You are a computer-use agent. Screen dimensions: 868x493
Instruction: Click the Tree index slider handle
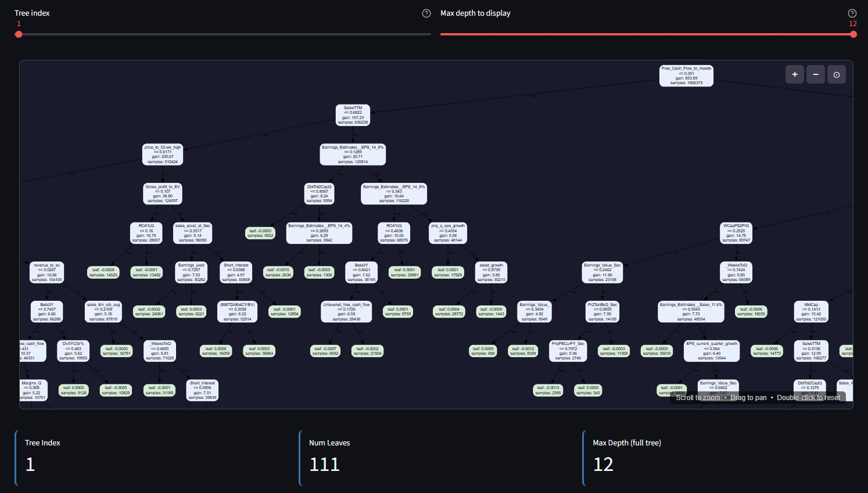tap(19, 34)
